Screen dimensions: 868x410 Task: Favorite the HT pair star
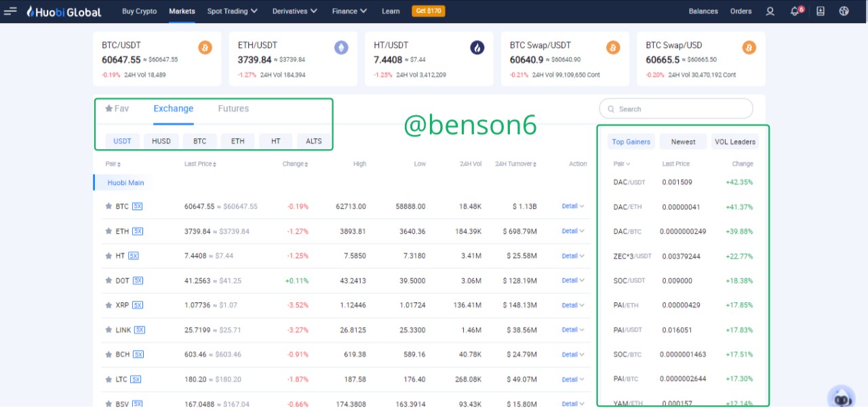pyautogui.click(x=108, y=255)
